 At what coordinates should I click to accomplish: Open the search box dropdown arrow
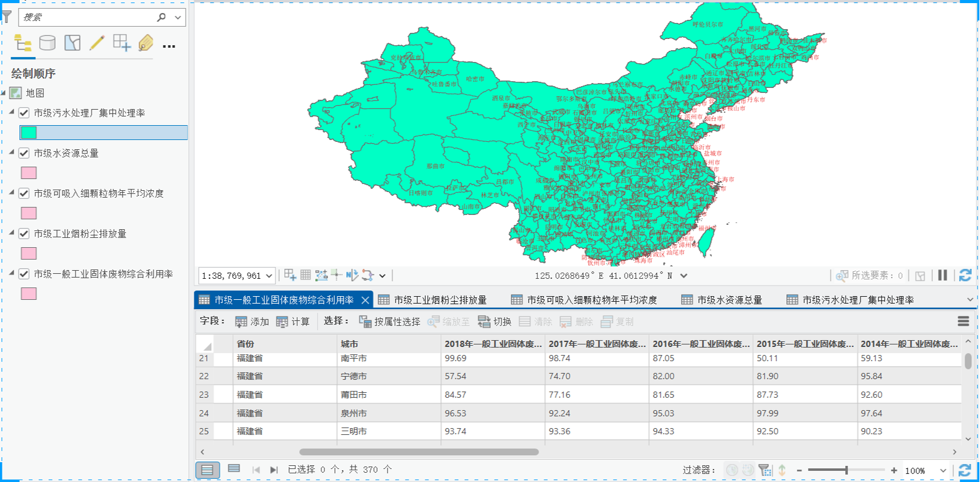coord(178,17)
